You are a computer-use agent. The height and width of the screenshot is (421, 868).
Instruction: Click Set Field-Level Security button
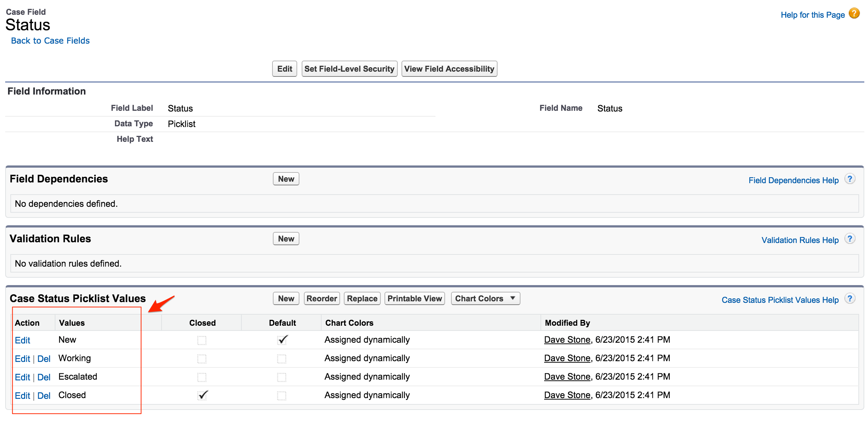349,69
